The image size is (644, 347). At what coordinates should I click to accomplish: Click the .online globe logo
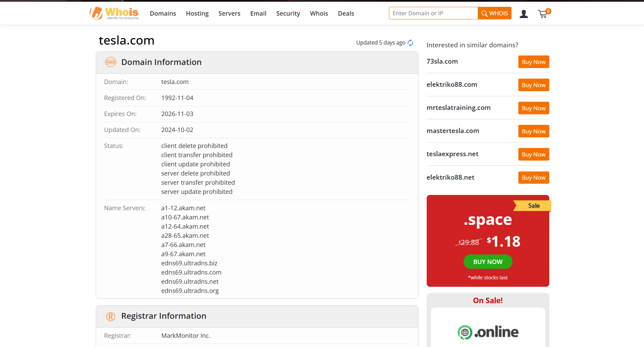[465, 332]
